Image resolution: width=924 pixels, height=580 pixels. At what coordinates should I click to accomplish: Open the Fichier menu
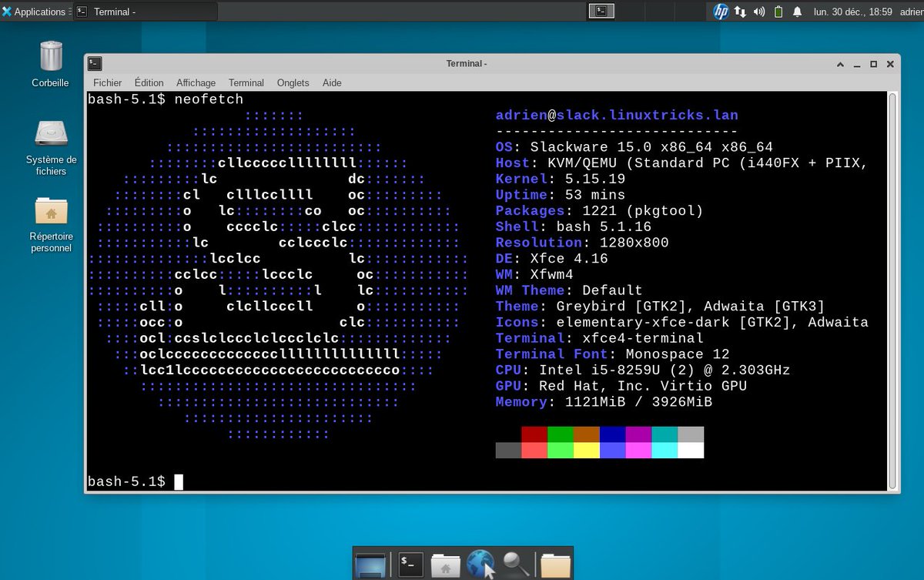(x=108, y=82)
